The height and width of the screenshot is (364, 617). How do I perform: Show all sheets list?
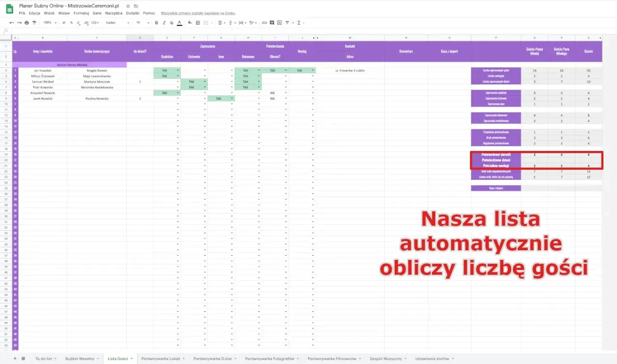23,359
